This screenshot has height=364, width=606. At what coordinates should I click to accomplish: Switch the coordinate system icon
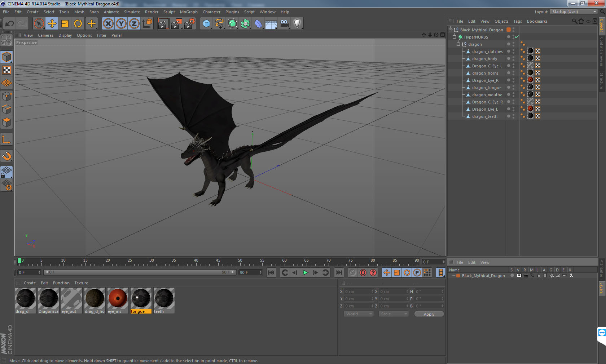pyautogui.click(x=147, y=24)
